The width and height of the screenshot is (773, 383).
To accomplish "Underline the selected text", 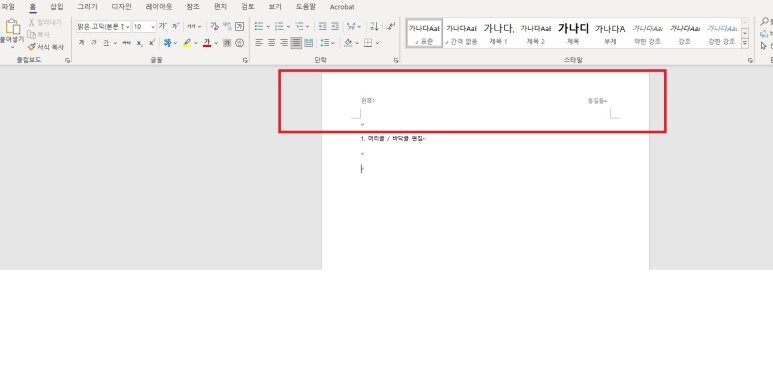I will 105,43.
